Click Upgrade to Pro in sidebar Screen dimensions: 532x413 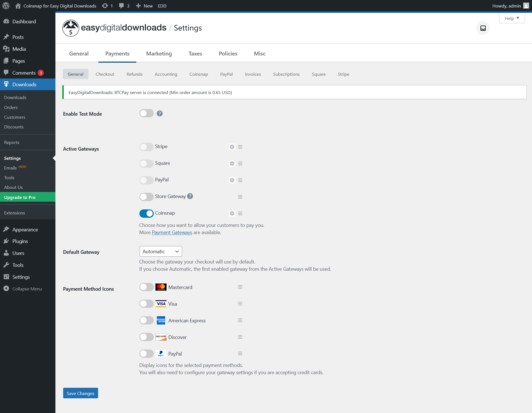(x=28, y=197)
